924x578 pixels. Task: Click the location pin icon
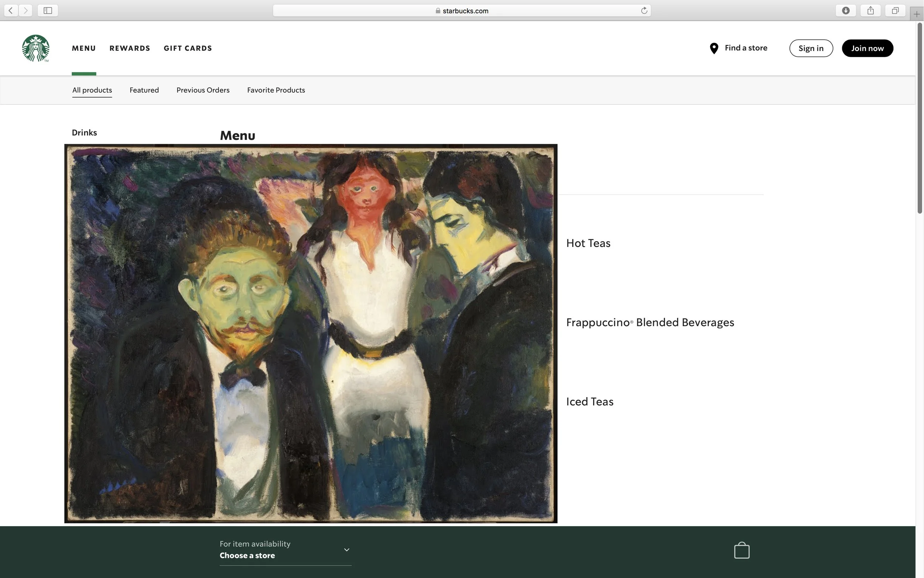click(714, 48)
